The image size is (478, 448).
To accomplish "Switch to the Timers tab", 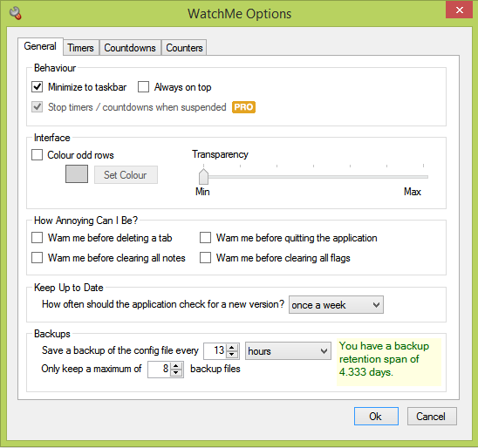I will pyautogui.click(x=81, y=48).
